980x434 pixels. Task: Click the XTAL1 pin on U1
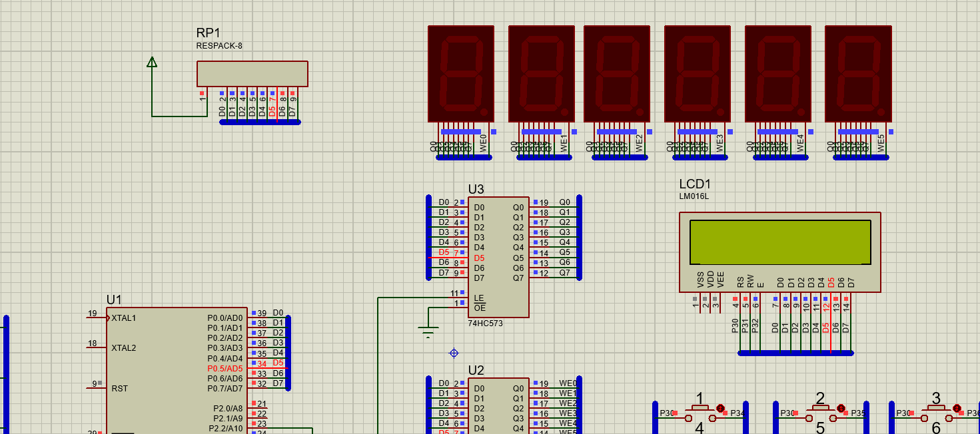tap(123, 318)
